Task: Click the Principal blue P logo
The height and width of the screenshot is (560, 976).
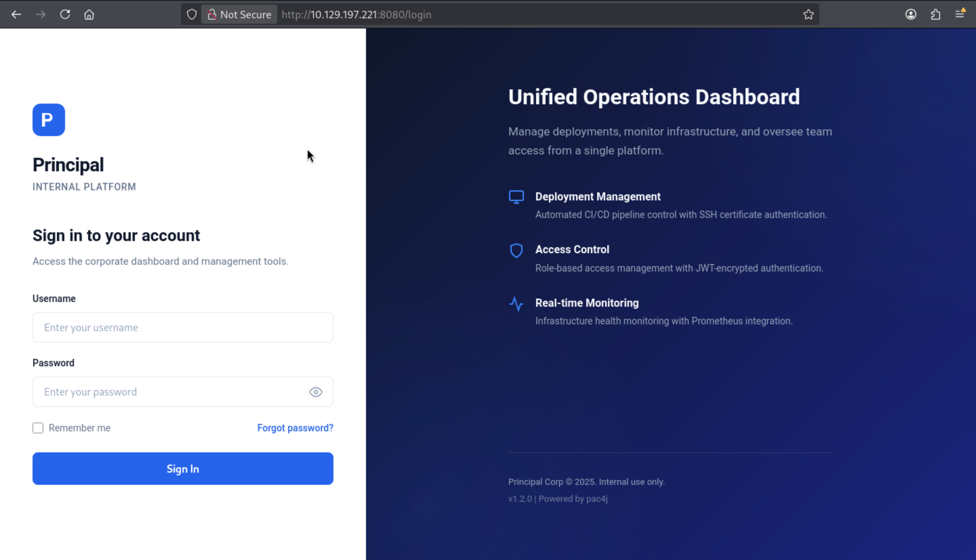Action: click(x=48, y=120)
